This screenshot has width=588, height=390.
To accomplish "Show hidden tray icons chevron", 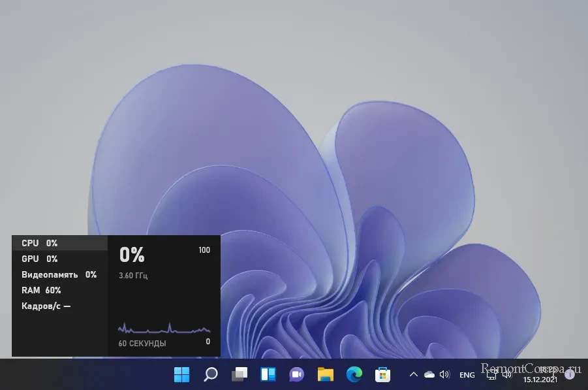I will tap(414, 374).
